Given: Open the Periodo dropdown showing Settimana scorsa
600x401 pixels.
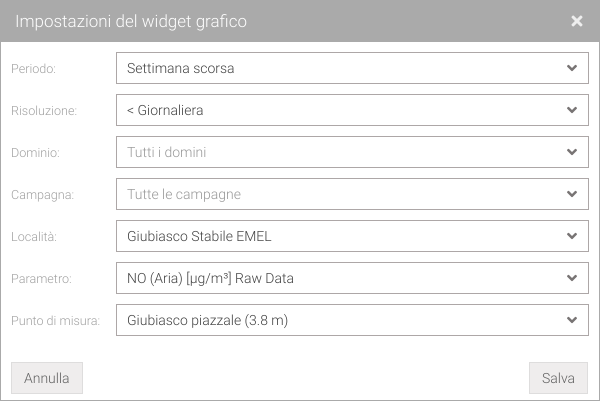Looking at the screenshot, I should [x=340, y=68].
